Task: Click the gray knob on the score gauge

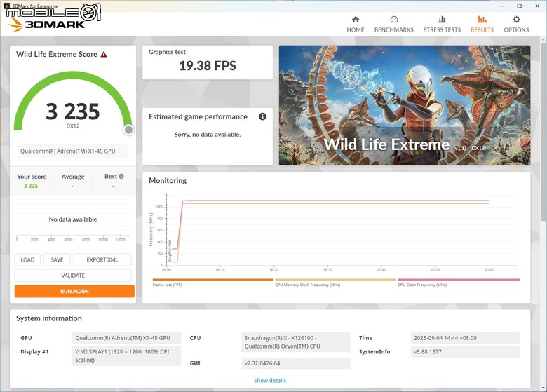Action: click(128, 130)
